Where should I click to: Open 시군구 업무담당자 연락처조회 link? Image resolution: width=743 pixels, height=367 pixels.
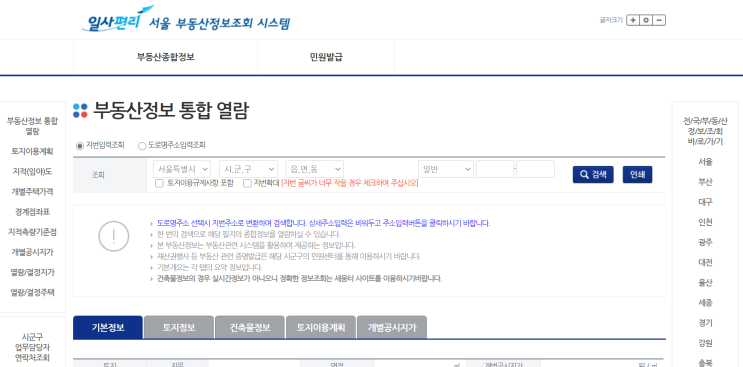[32, 347]
